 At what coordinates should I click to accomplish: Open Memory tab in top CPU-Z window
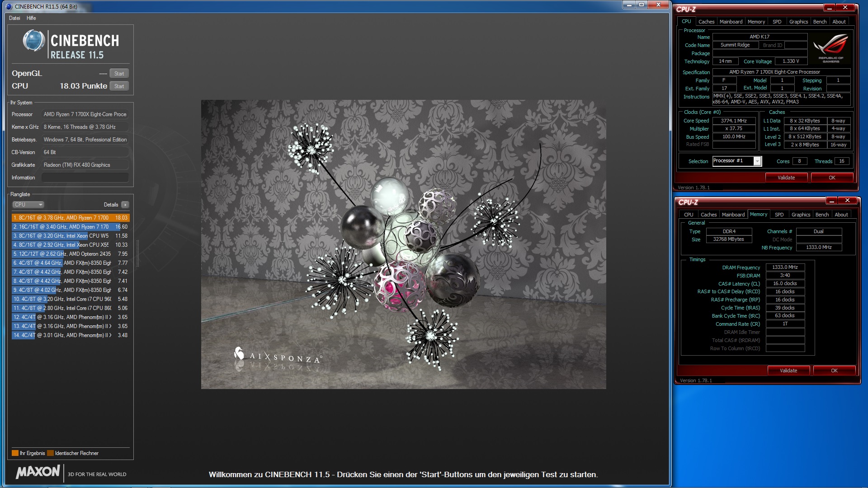(756, 22)
